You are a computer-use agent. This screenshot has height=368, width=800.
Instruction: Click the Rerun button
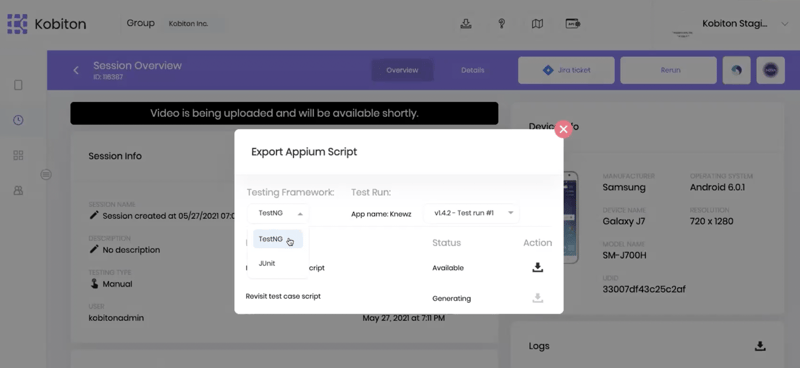[668, 70]
